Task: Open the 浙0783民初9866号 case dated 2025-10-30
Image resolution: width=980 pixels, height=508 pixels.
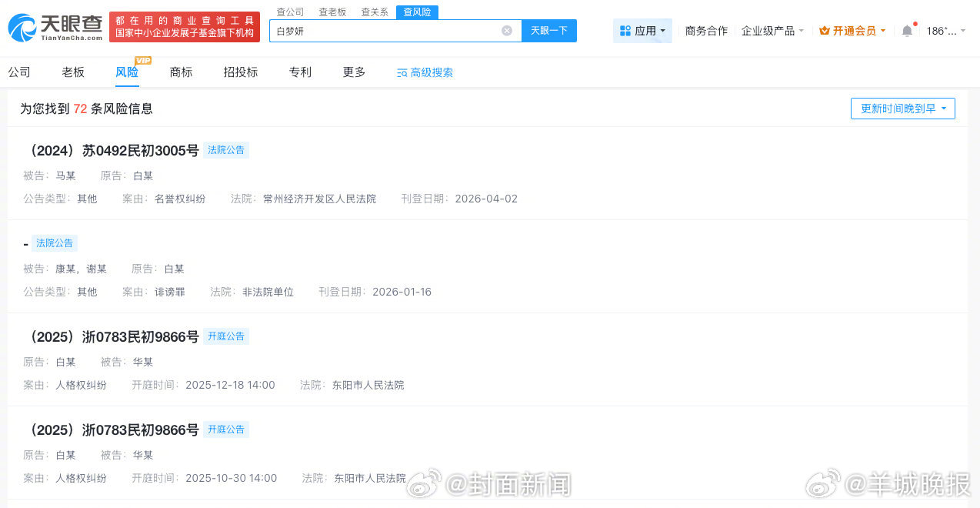Action: [111, 430]
